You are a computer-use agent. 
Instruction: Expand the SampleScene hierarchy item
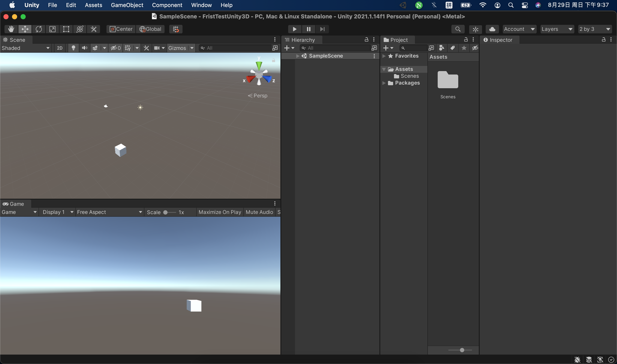pos(297,56)
